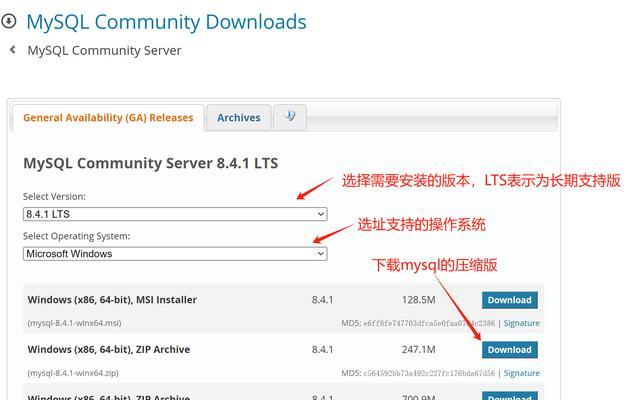Click version 8.4.1 in the MSI Installer row

(x=322, y=300)
